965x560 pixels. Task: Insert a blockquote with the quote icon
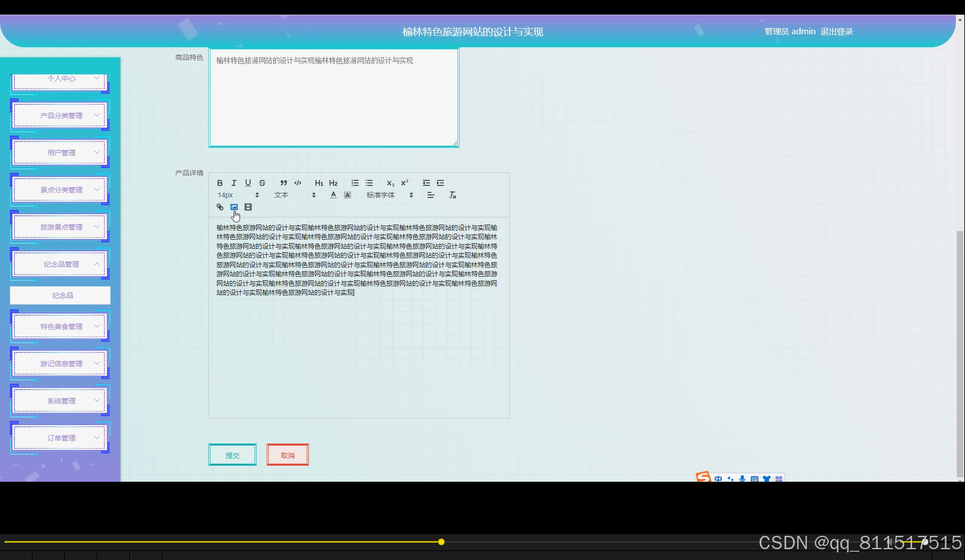pyautogui.click(x=283, y=183)
